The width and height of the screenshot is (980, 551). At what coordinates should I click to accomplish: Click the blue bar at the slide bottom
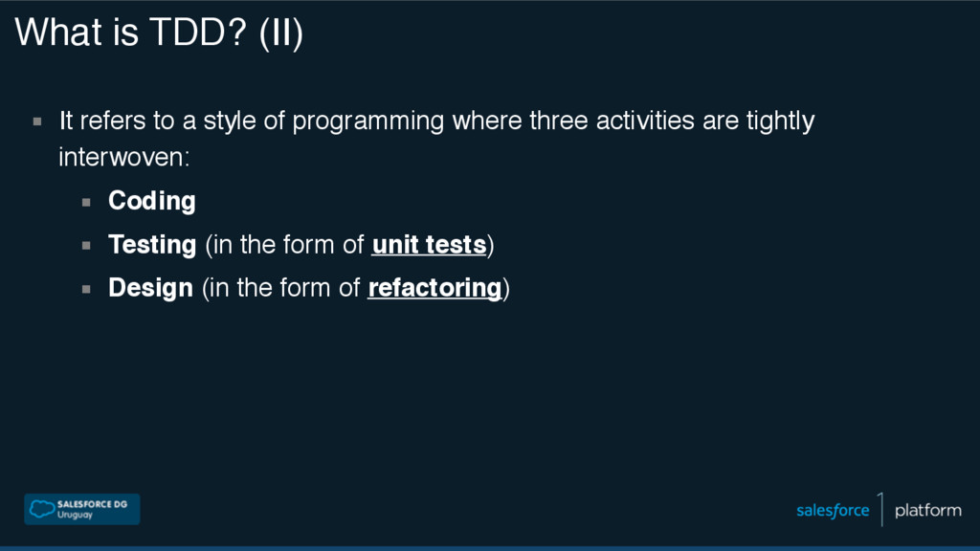490,548
